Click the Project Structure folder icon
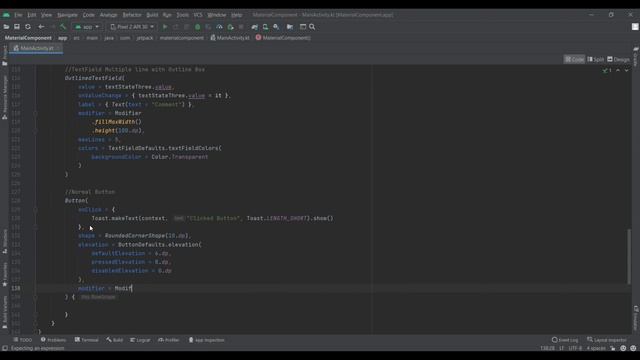Viewport: 640px width, 360px height. (x=290, y=27)
